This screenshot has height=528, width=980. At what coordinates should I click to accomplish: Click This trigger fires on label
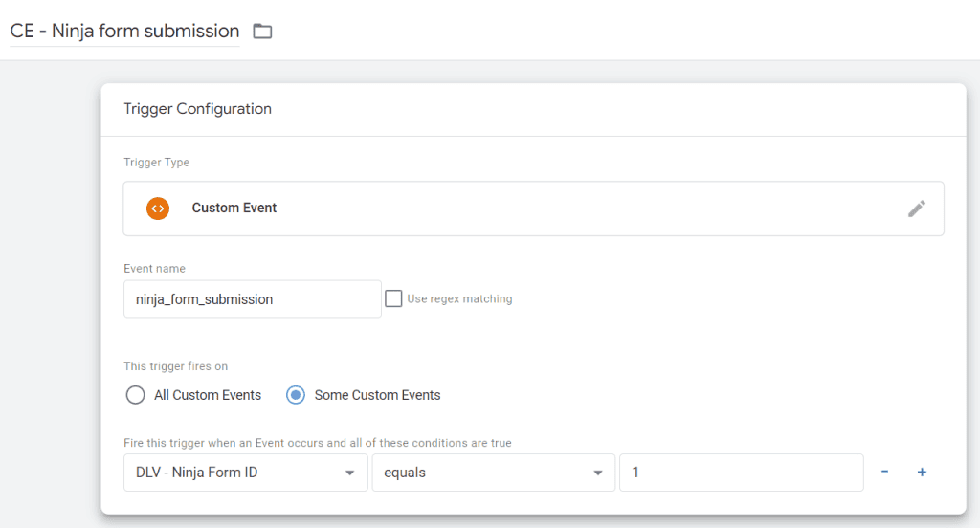[x=176, y=366]
